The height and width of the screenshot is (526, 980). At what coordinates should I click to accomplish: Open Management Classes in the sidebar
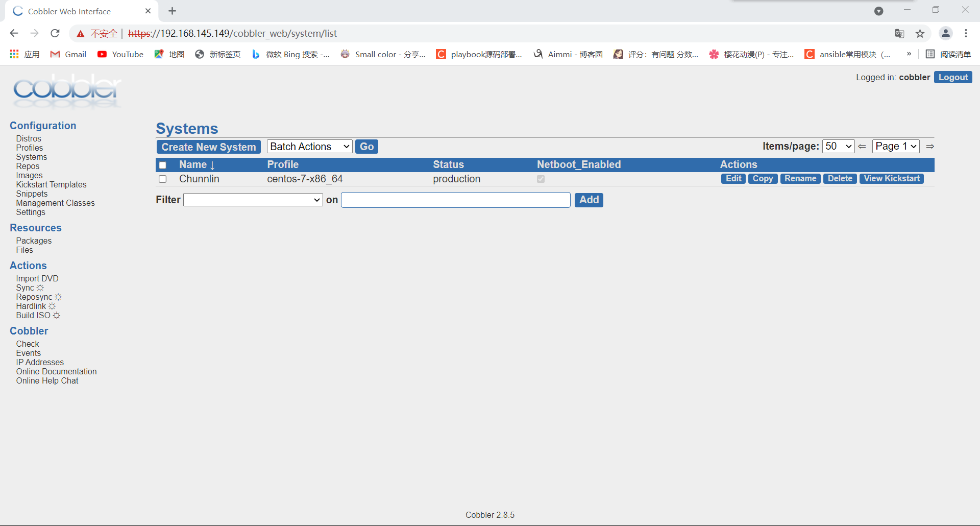55,203
